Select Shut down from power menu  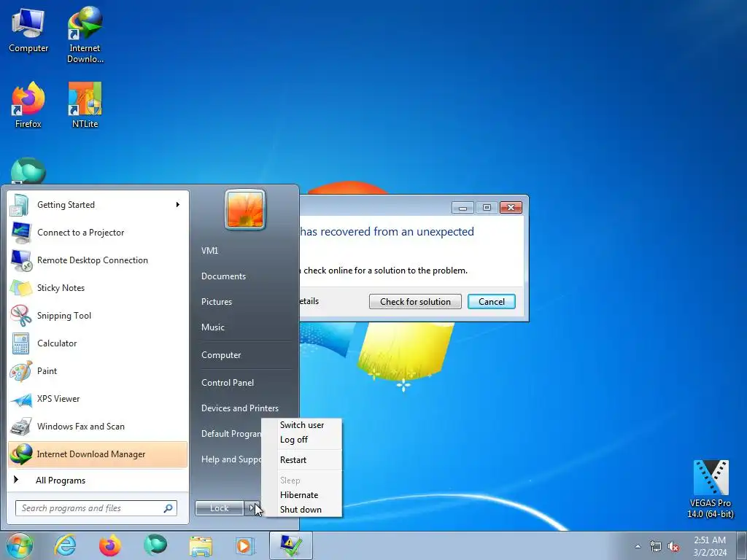point(301,510)
